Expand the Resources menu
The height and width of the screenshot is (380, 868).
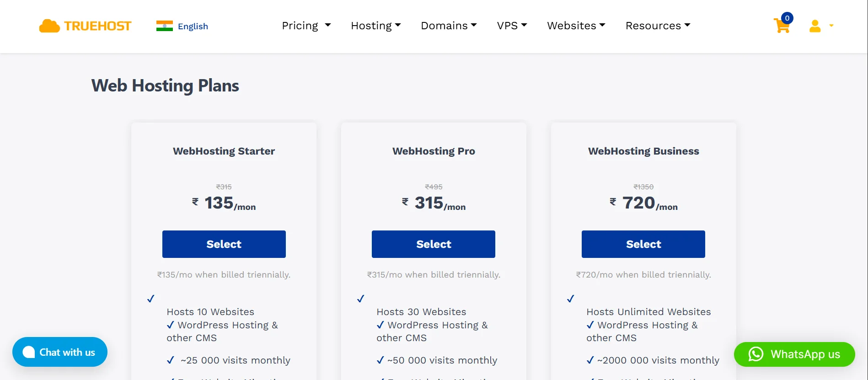(x=658, y=26)
